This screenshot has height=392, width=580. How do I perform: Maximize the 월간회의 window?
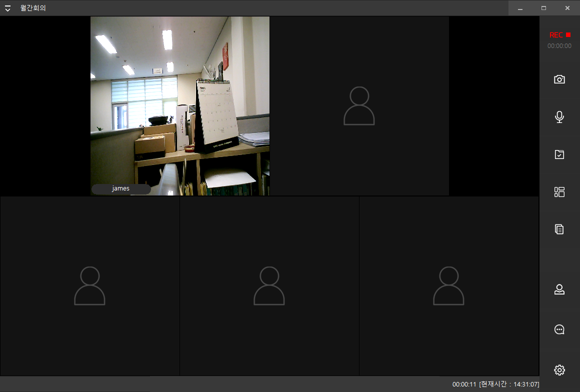coord(544,8)
